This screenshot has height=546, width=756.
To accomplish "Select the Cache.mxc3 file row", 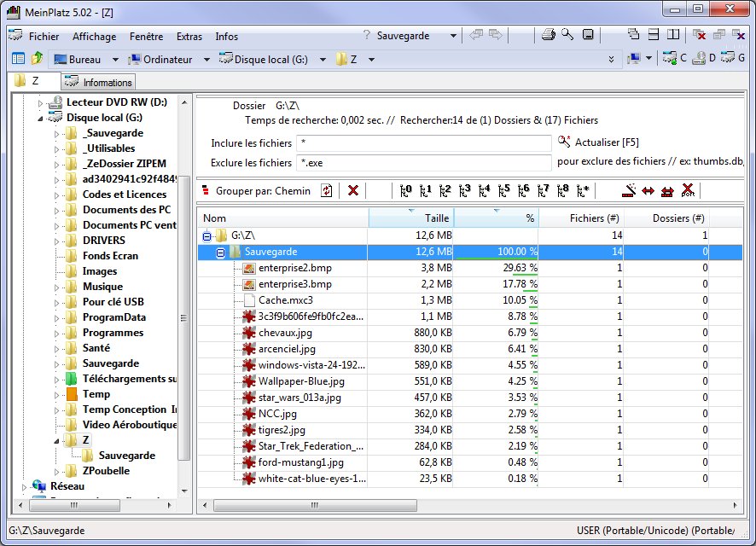I will pos(469,300).
